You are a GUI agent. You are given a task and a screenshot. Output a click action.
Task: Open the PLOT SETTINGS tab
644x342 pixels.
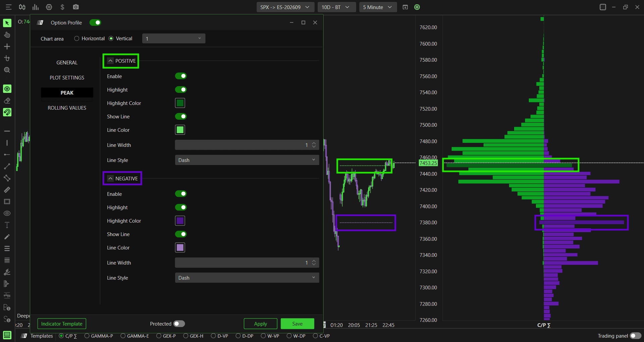67,78
